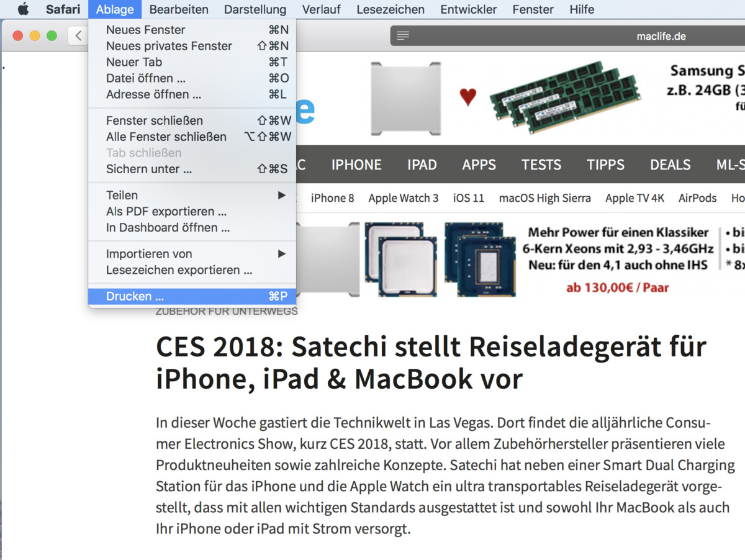Open the macOS High Sierra topic
Screen dimensions: 745x560
(545, 198)
